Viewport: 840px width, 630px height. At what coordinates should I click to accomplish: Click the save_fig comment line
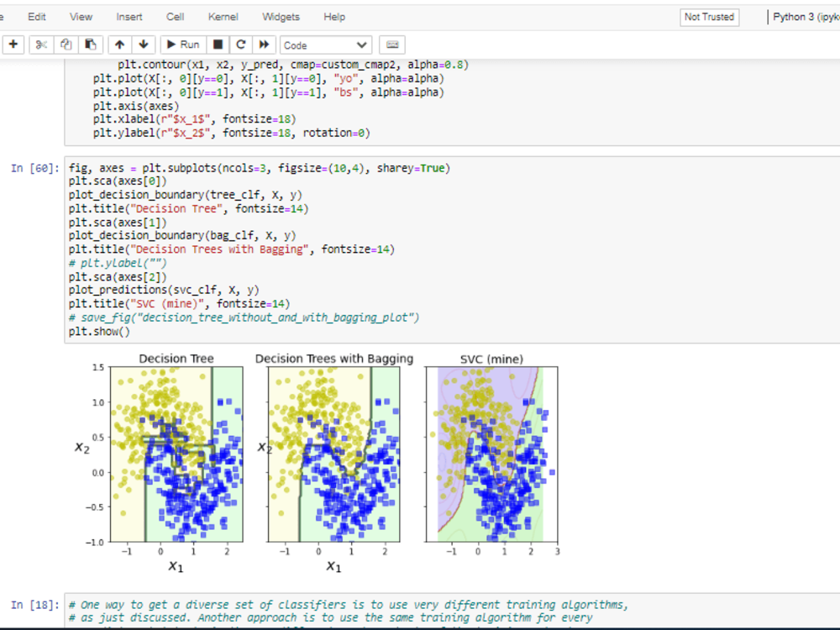click(x=244, y=318)
